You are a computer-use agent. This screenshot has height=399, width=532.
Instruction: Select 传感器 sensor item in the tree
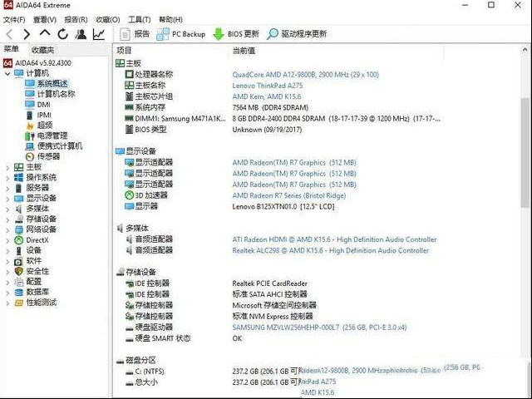[48, 156]
